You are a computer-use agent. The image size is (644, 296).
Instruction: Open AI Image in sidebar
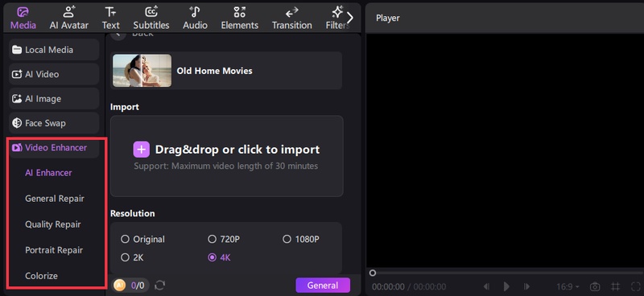point(54,98)
